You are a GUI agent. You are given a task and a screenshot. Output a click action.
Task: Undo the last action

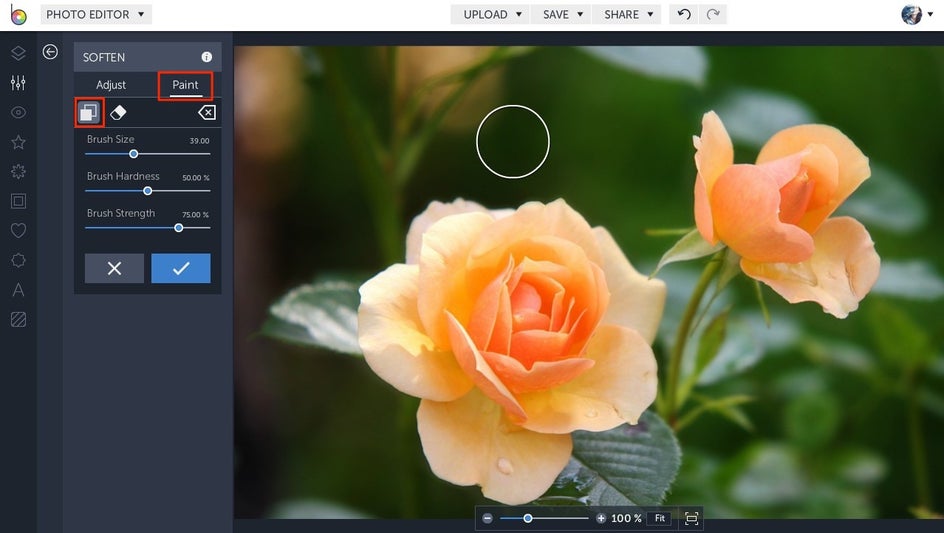684,14
